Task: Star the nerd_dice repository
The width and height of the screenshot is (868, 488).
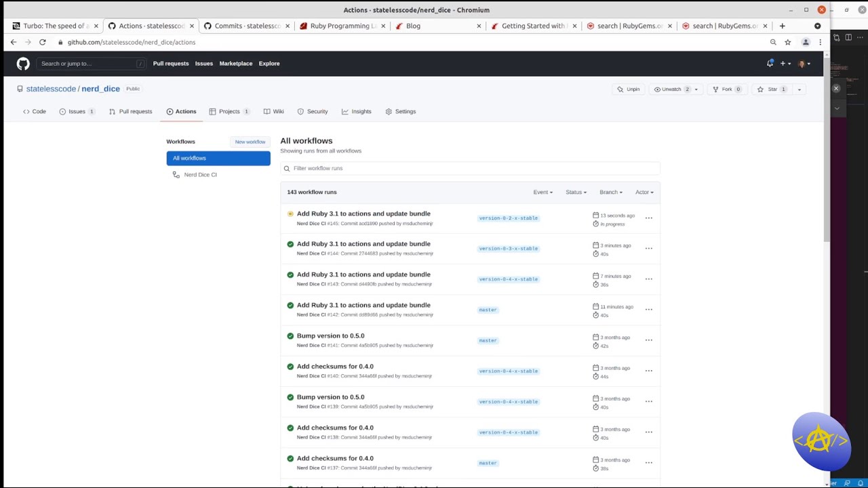Action: (x=772, y=89)
